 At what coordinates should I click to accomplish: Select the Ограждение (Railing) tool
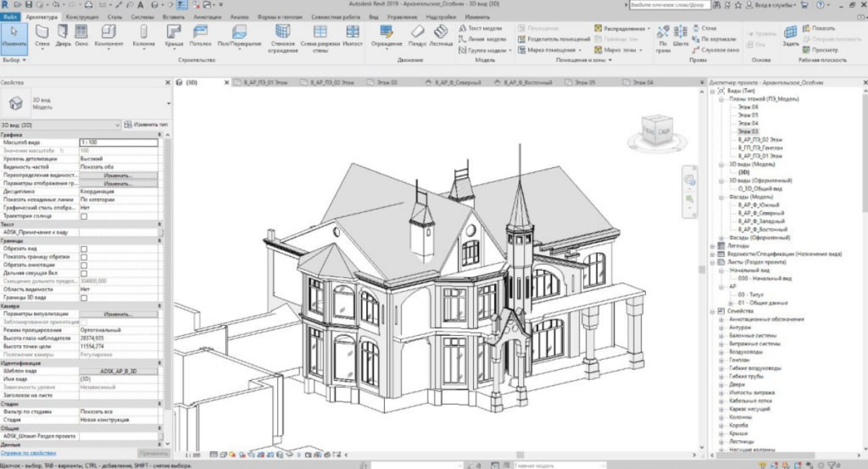tap(386, 35)
